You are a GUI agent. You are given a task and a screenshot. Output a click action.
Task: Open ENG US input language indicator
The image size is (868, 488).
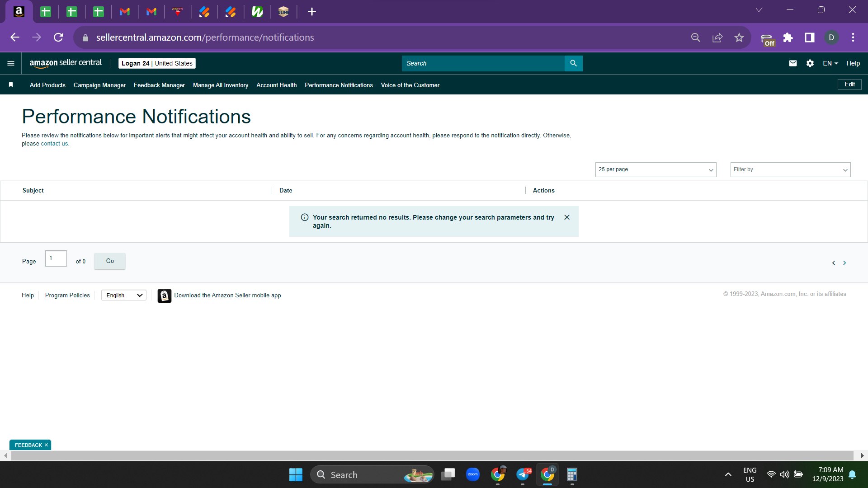coord(750,474)
